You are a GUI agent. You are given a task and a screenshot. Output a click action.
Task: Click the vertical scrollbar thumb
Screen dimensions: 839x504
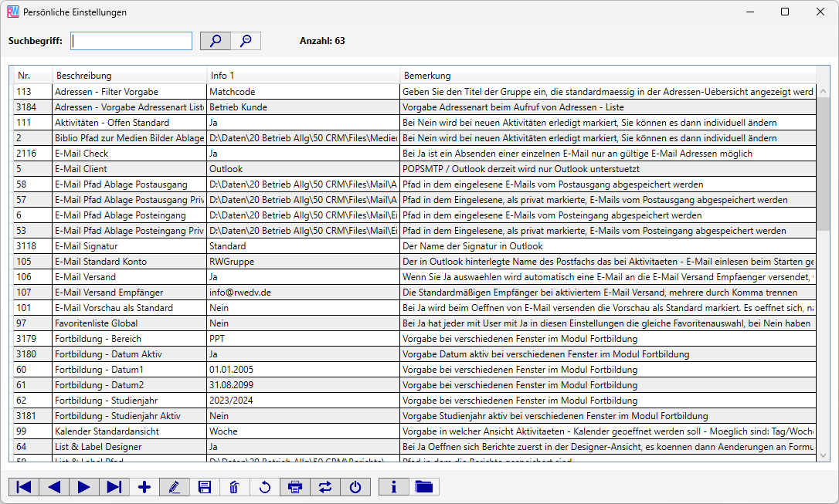pos(823,164)
